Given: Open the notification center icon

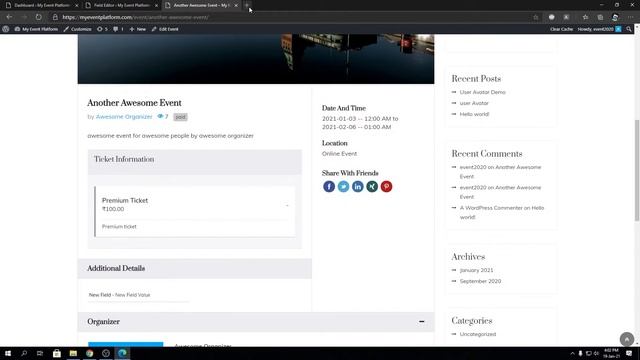Looking at the screenshot, I should (629, 353).
